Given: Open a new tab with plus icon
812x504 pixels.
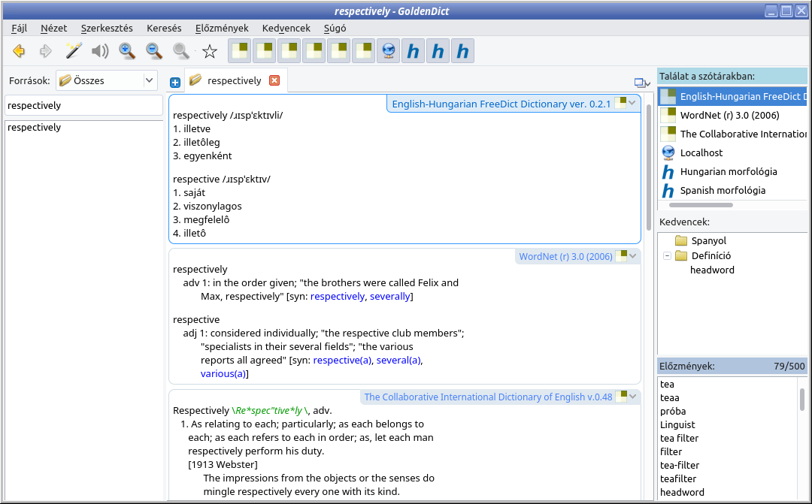Looking at the screenshot, I should point(175,83).
